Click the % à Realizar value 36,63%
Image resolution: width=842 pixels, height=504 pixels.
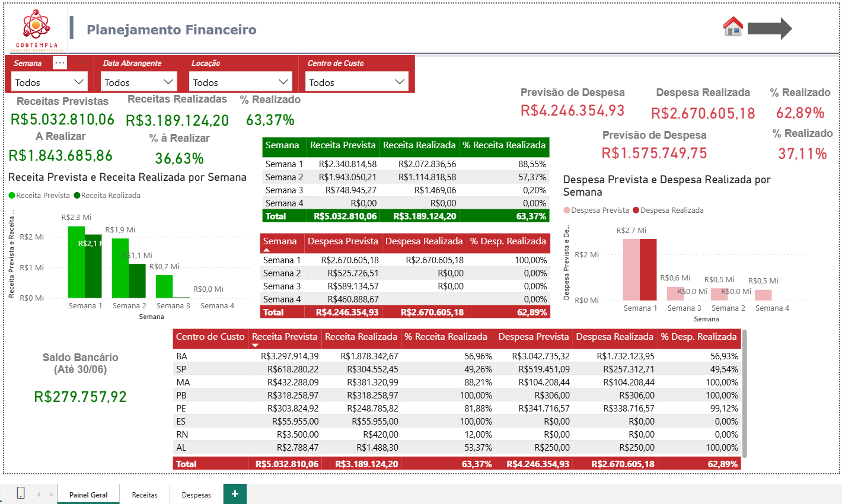click(x=180, y=159)
